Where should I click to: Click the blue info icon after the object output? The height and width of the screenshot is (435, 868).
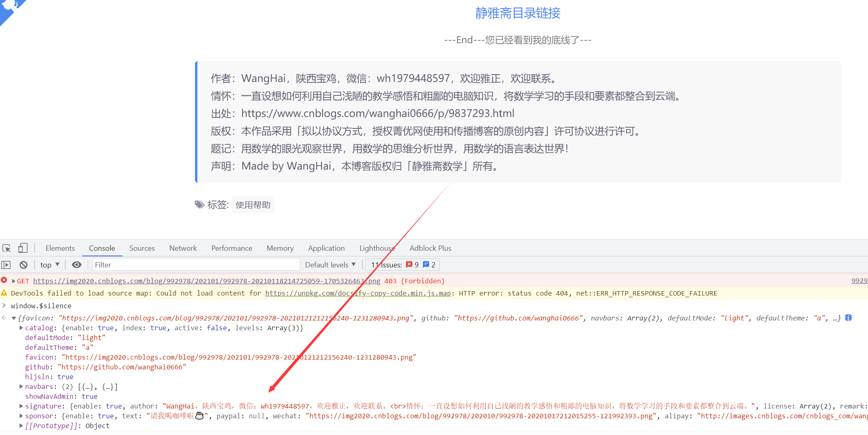point(848,318)
